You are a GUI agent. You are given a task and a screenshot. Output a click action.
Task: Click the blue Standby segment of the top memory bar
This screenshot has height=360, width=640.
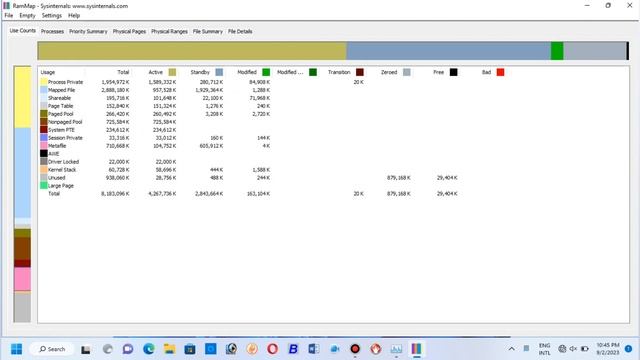point(449,51)
